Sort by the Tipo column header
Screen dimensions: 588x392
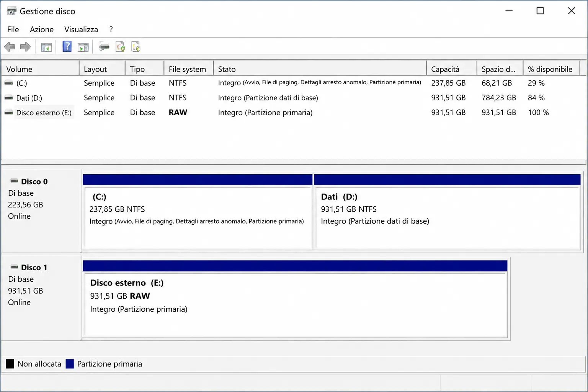(x=145, y=69)
